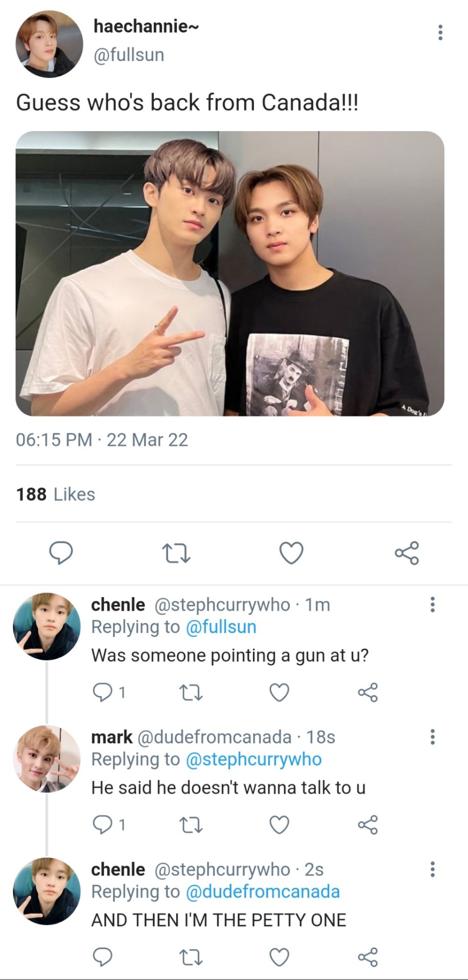Like the 'Guess who's back from Canada' tweet
The height and width of the screenshot is (980, 468).
point(291,553)
